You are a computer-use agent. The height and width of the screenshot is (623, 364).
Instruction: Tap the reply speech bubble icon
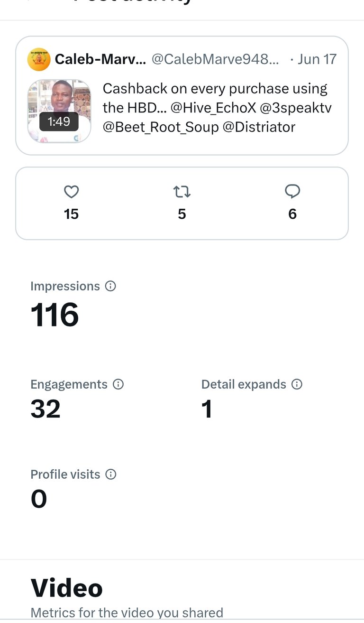(292, 192)
